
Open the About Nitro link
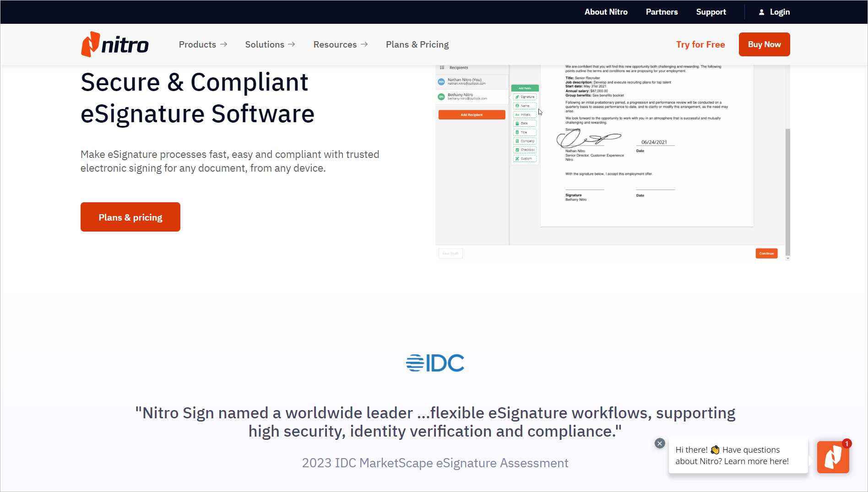click(606, 12)
